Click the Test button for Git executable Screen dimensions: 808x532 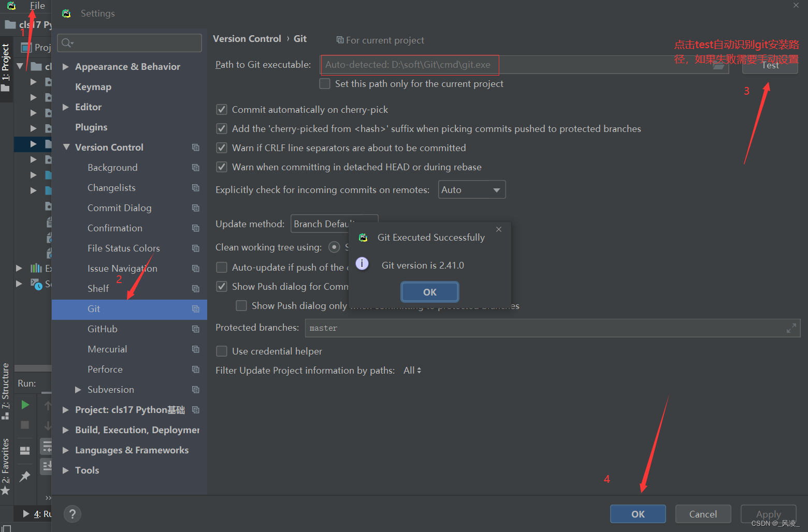pos(770,65)
